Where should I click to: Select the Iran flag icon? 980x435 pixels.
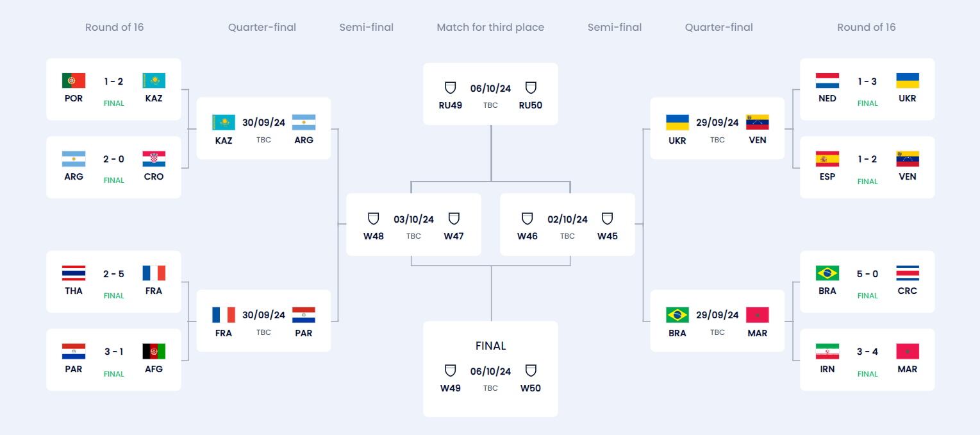(x=827, y=352)
